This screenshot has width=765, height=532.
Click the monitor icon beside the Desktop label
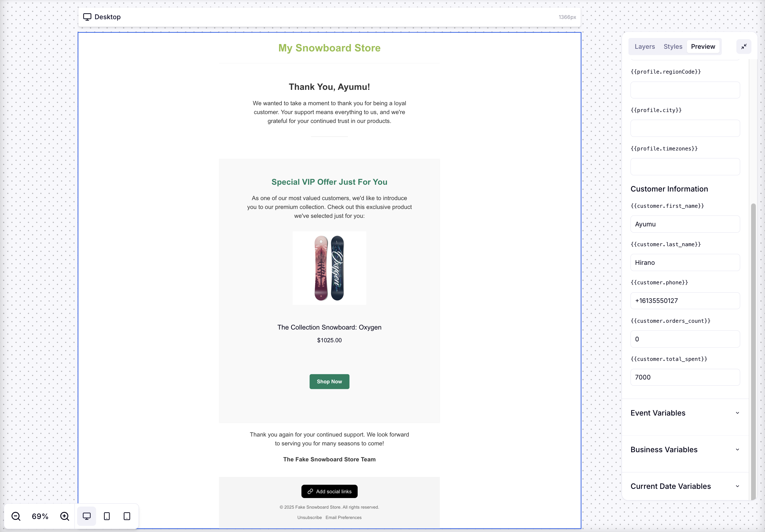pos(87,17)
